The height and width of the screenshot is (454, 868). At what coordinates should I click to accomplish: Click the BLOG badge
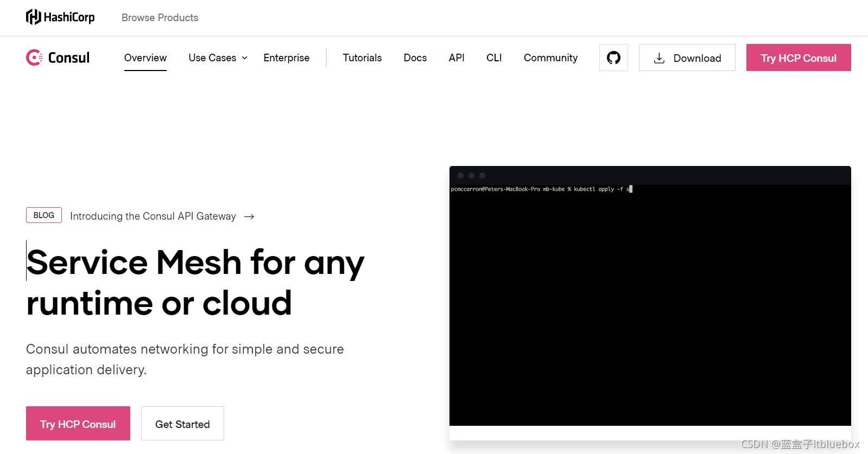(x=44, y=215)
